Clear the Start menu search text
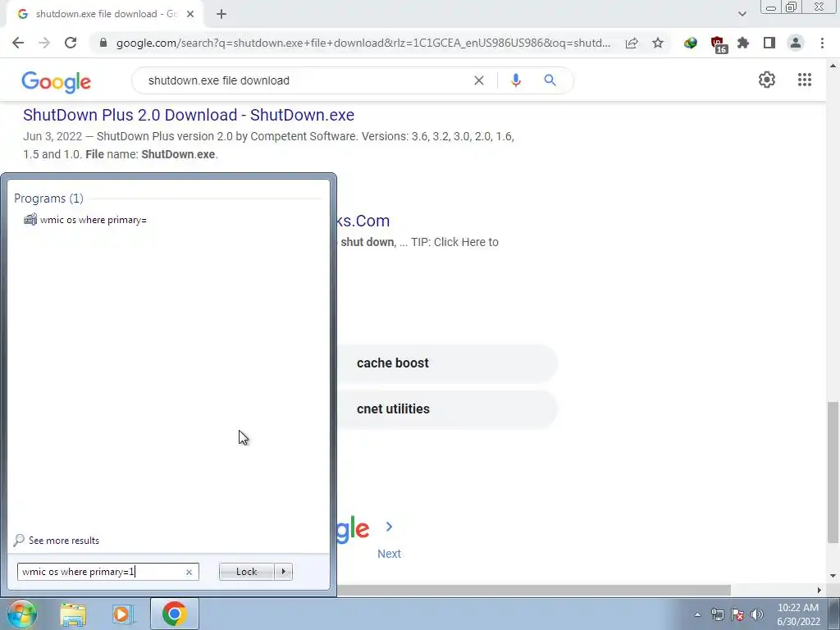 click(x=189, y=572)
